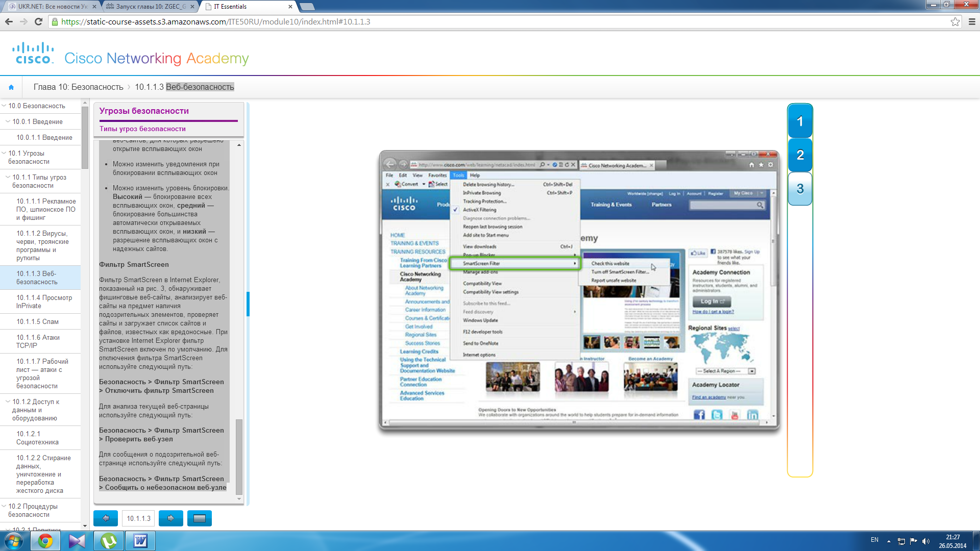Screen dimensions: 980x551
Task: Go to previous page with left arrow button
Action: 106,518
